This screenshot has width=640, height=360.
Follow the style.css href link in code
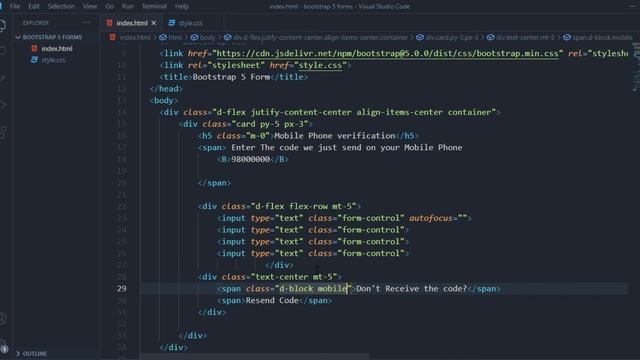(x=320, y=65)
